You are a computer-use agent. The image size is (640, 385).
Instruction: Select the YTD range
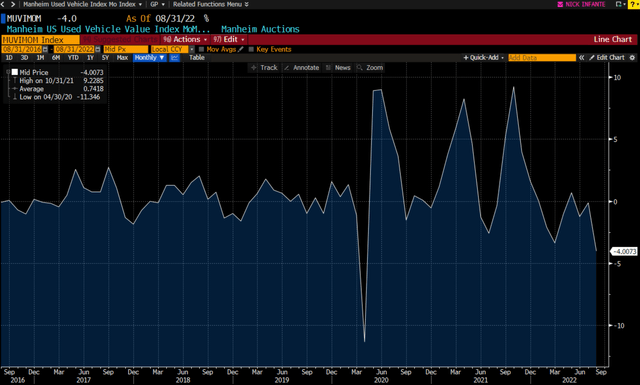(x=73, y=58)
